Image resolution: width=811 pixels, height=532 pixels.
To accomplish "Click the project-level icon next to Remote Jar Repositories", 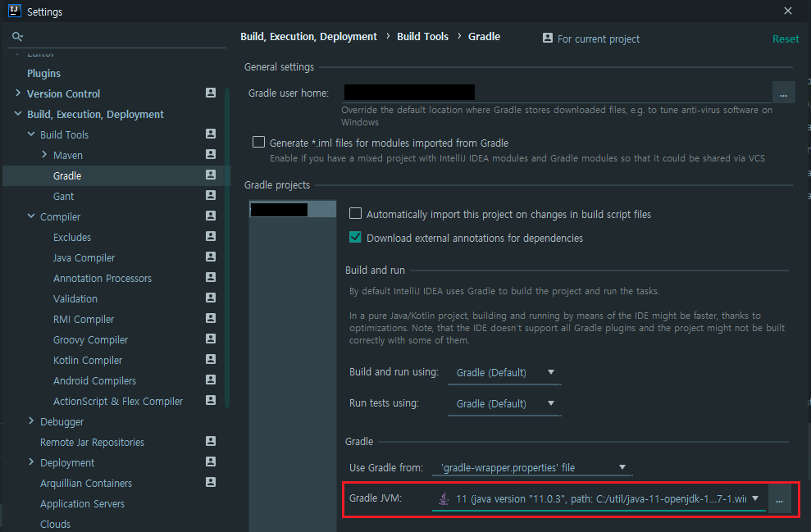I will pos(211,441).
